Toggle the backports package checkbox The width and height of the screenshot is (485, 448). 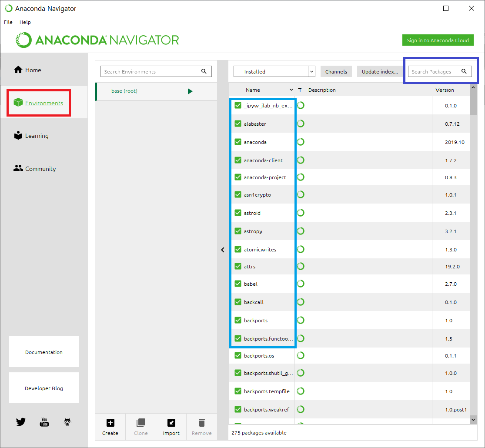[x=238, y=320]
